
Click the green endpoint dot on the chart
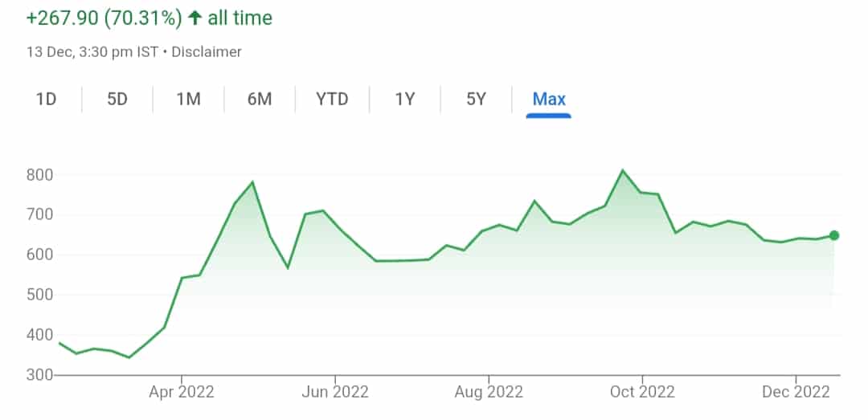[x=834, y=235]
